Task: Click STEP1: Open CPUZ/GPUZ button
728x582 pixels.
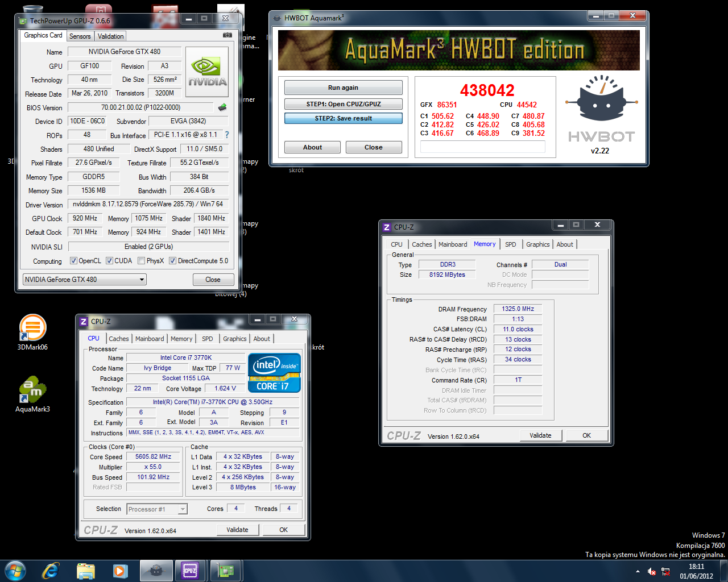Action: [344, 104]
